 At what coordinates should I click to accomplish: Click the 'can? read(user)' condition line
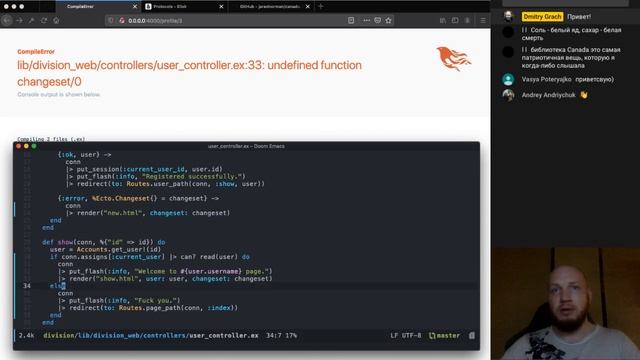(150, 257)
